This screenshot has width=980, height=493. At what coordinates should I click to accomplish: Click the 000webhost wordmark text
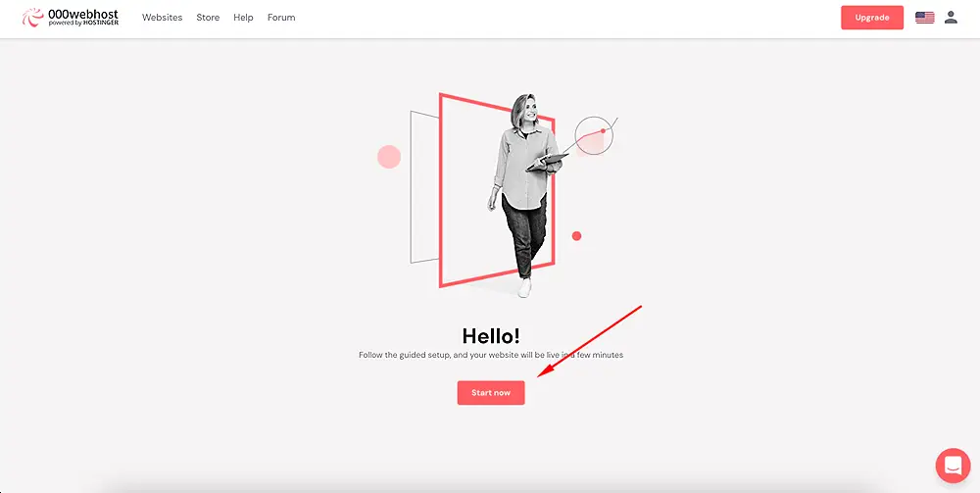point(83,14)
